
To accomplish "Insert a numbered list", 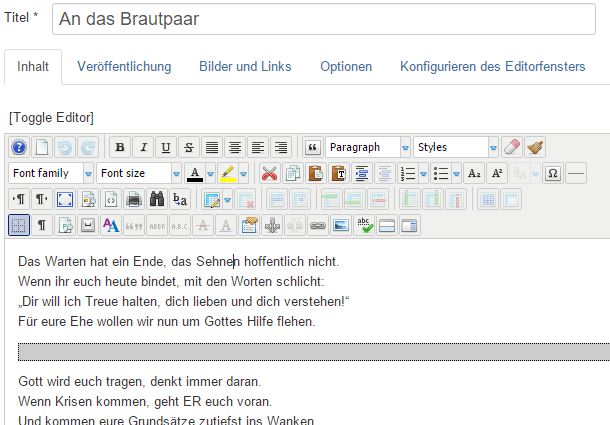I will click(408, 173).
